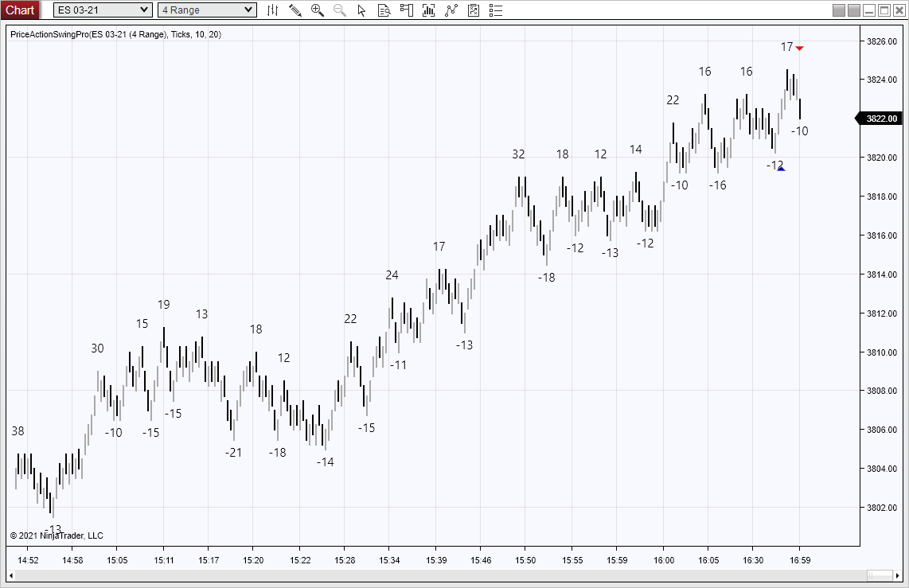Set the interval link color square
The image size is (909, 588).
[854, 10]
